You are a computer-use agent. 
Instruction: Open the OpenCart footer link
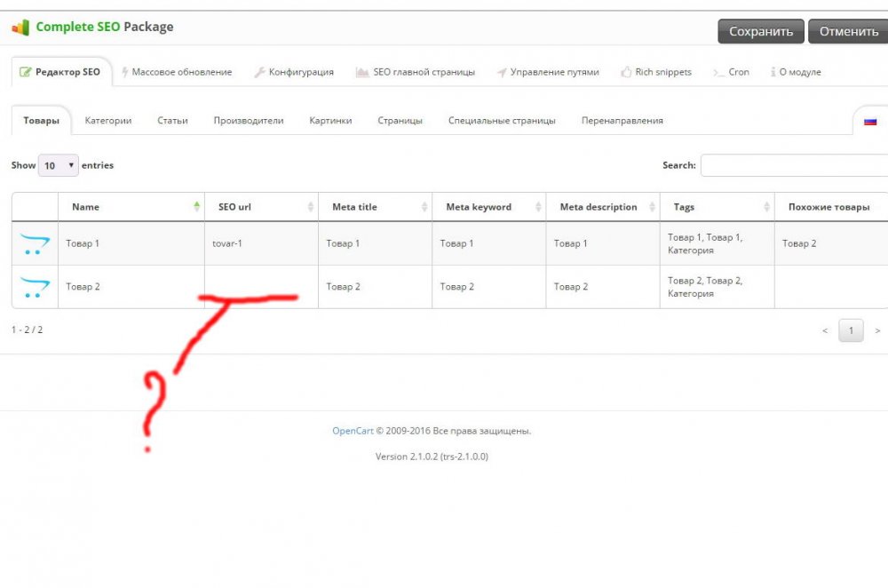tap(353, 431)
